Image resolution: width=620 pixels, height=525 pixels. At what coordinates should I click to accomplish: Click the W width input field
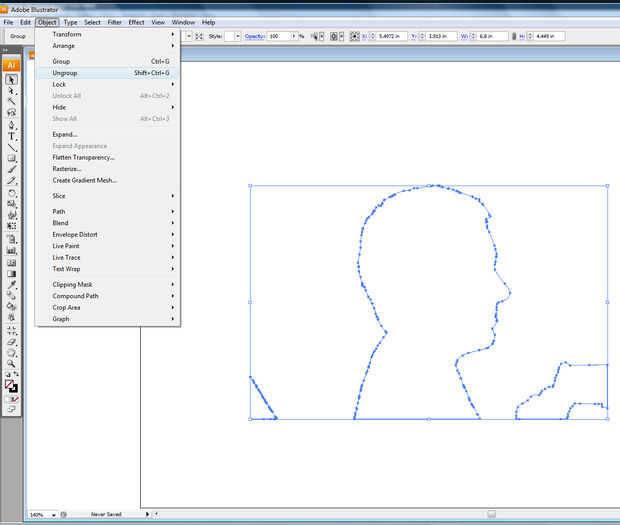pos(494,36)
